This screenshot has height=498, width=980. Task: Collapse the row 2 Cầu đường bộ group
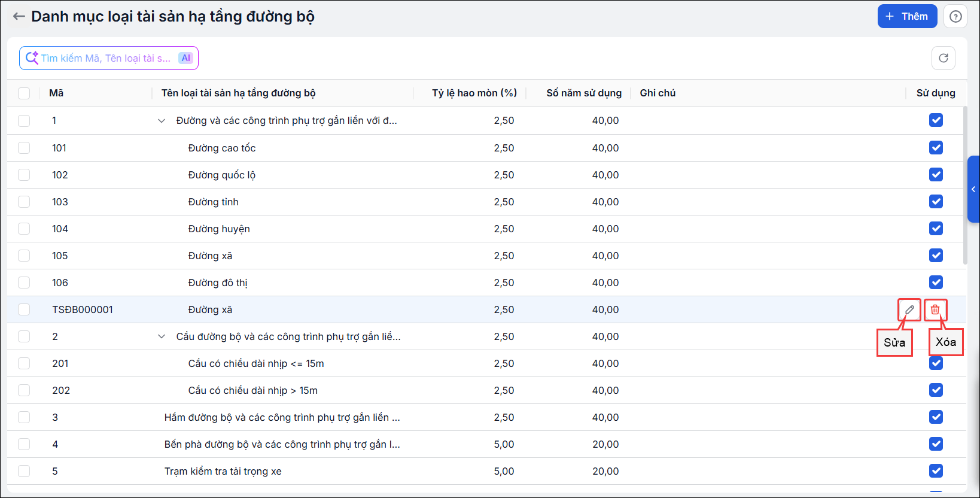[162, 336]
